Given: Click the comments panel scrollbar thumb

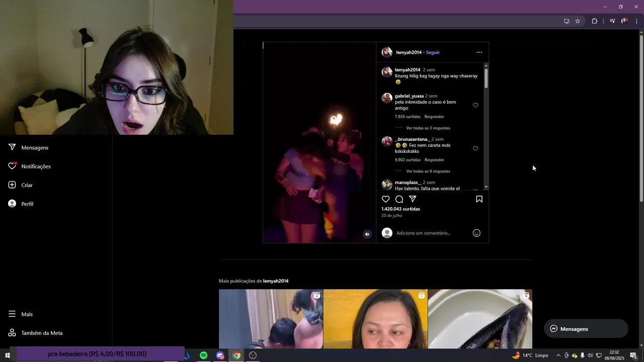Looking at the screenshot, I should pyautogui.click(x=486, y=78).
